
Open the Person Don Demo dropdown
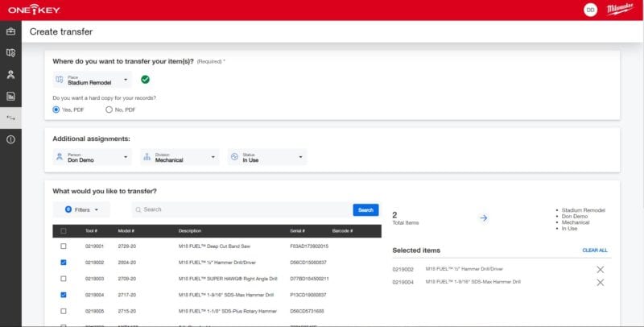point(93,157)
